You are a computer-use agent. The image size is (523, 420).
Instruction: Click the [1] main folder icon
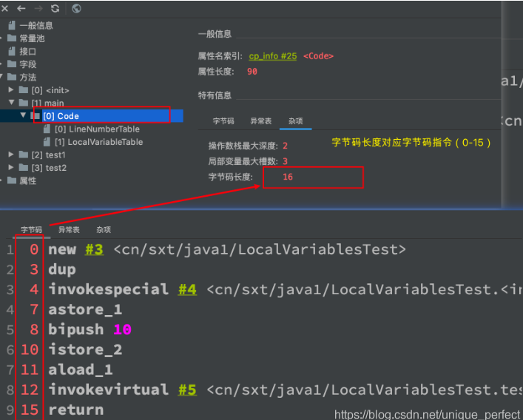pos(24,103)
